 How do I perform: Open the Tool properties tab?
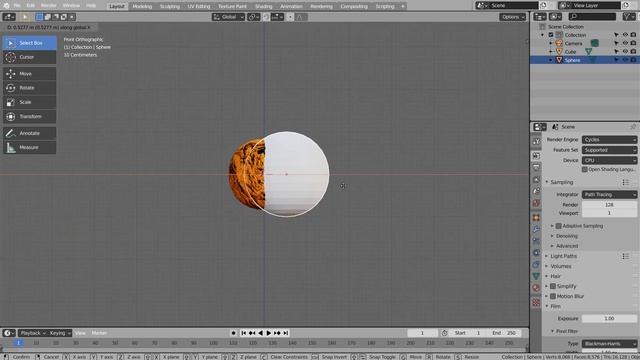pos(536,141)
